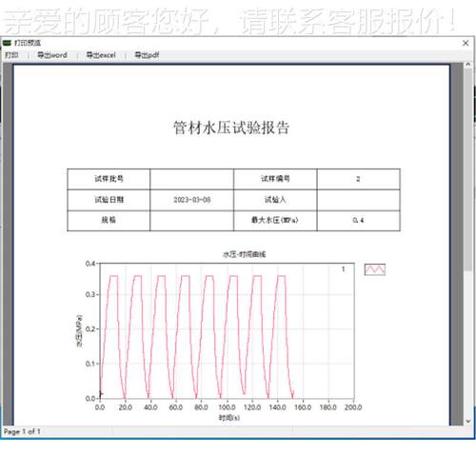The height and width of the screenshot is (476, 476).
Task: Click the print preview window icon
Action: click(x=7, y=43)
